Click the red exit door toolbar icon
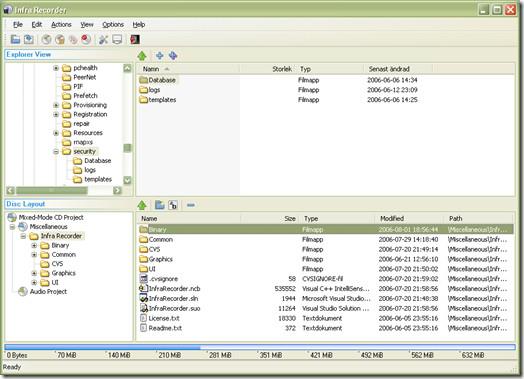Viewport: 524px width, 379px height. pyautogui.click(x=135, y=39)
